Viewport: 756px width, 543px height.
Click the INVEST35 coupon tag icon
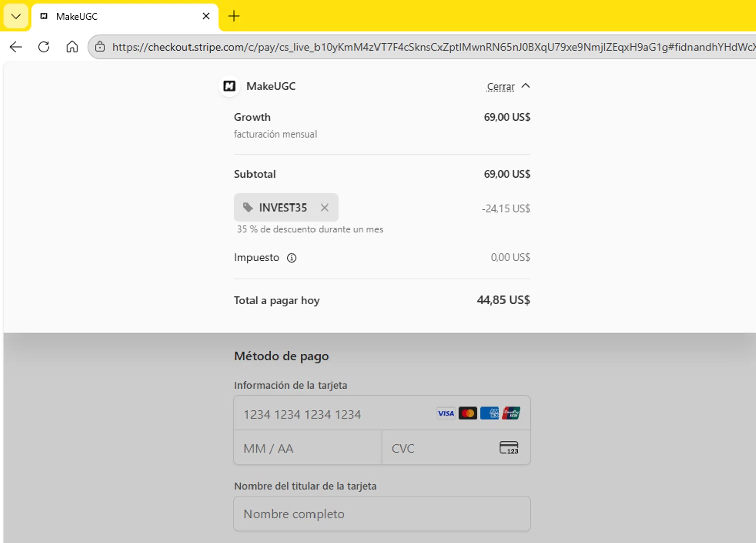pyautogui.click(x=248, y=208)
